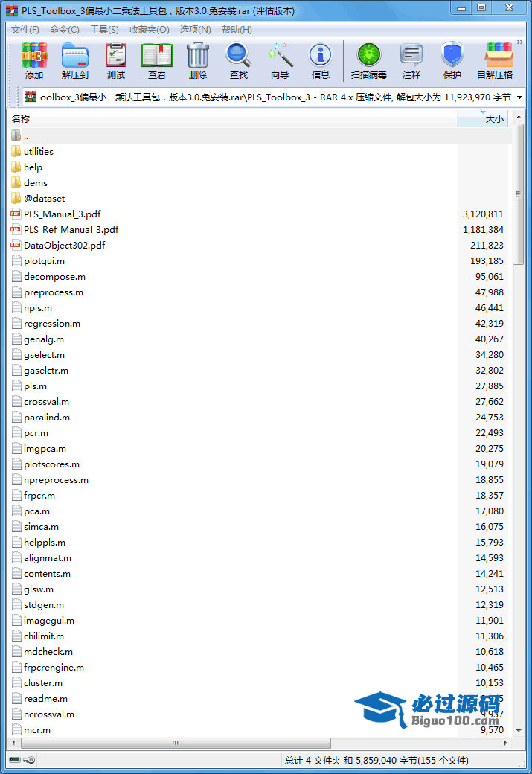Start the virus scan (扫描病毒) tool
Viewport: 532px width, 774px height.
pos(368,60)
